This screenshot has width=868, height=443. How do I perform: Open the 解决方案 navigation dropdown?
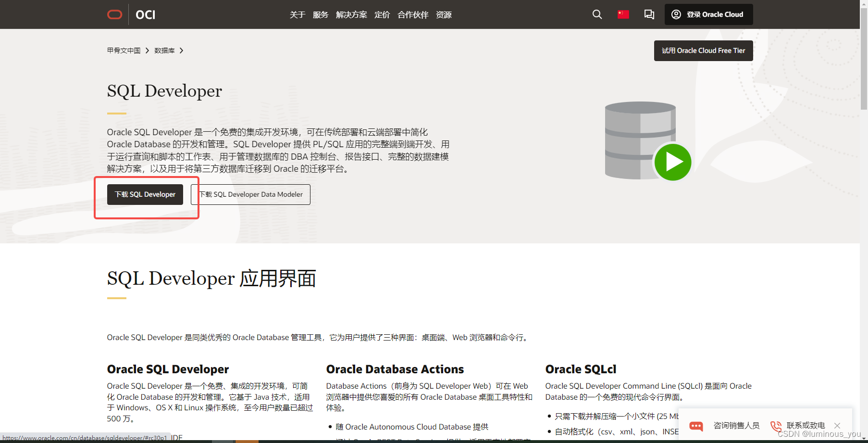tap(351, 14)
